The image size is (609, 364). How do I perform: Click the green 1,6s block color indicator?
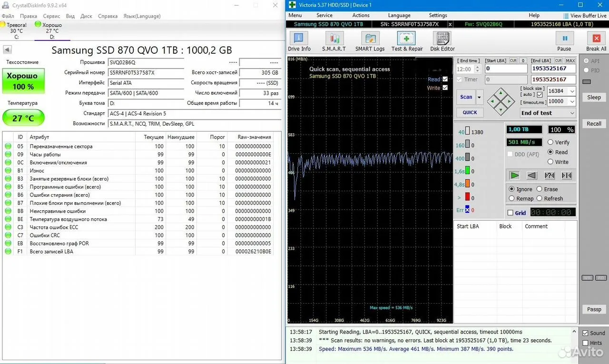pos(467,171)
